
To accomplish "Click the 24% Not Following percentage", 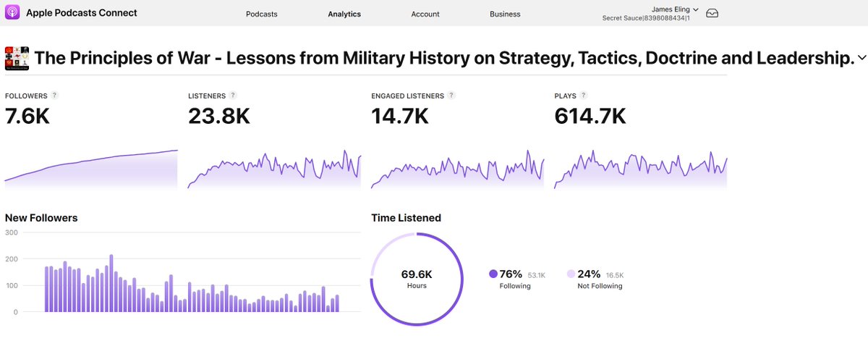I will point(590,274).
